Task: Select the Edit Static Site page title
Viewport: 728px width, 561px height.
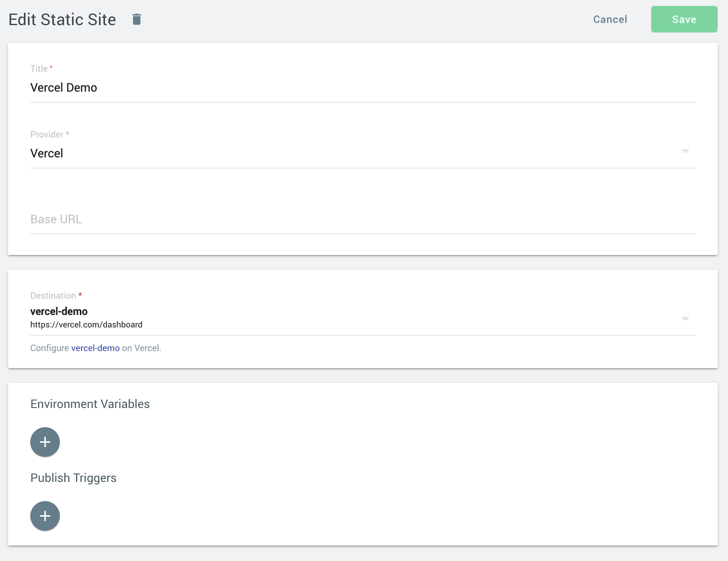Action: [62, 19]
